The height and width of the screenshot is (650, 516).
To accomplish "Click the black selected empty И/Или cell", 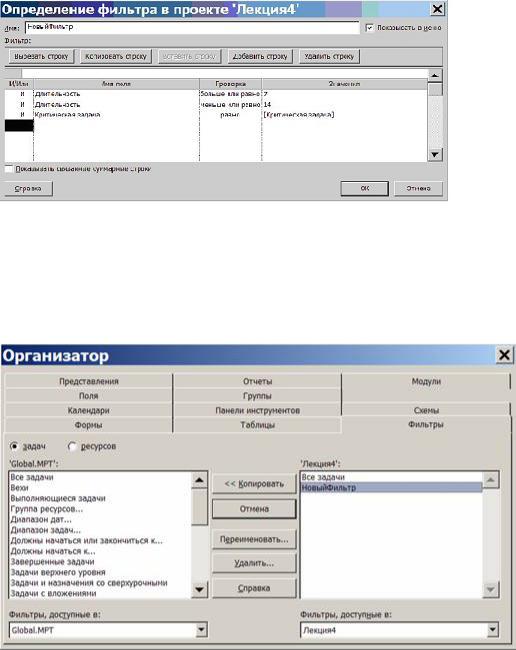I will (19, 126).
